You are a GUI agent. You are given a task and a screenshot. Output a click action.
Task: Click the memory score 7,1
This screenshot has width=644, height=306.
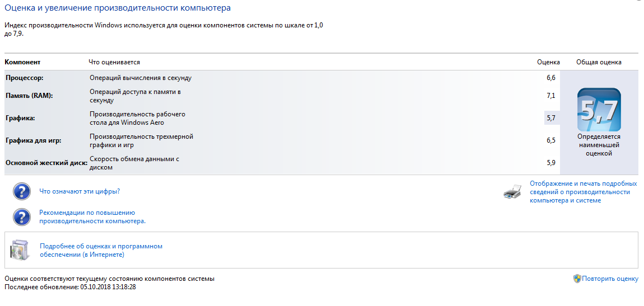[x=551, y=96]
